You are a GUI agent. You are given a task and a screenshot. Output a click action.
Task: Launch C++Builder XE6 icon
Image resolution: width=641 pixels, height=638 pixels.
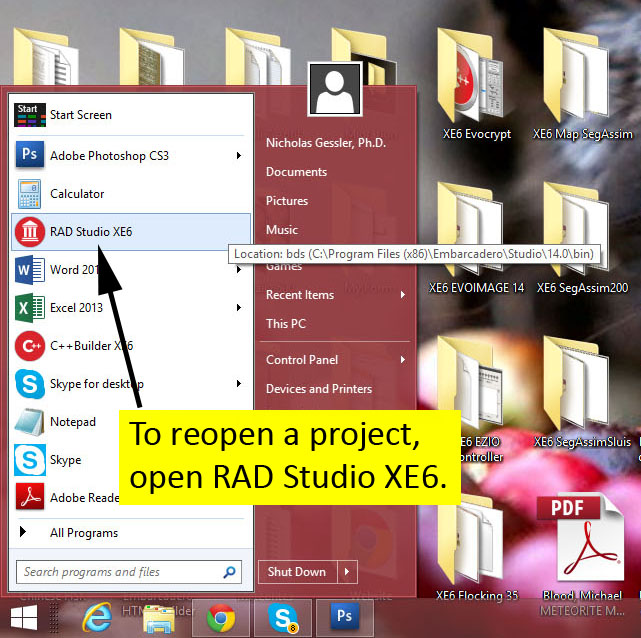(29, 346)
